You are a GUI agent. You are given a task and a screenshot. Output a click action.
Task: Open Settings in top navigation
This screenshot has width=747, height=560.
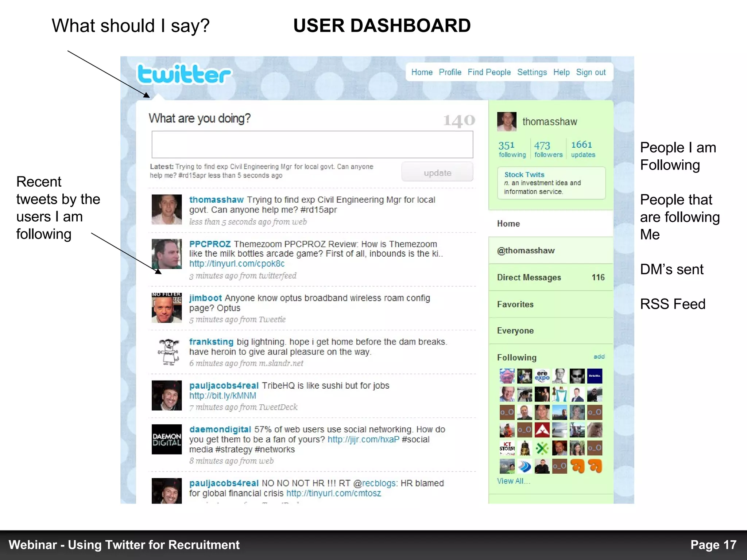click(532, 72)
